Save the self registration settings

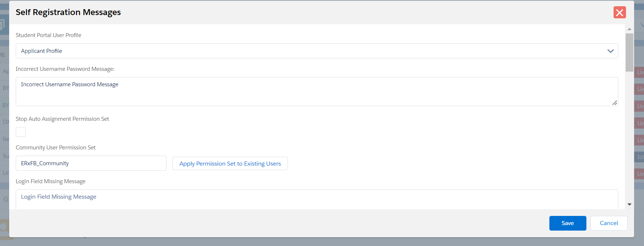coord(567,223)
